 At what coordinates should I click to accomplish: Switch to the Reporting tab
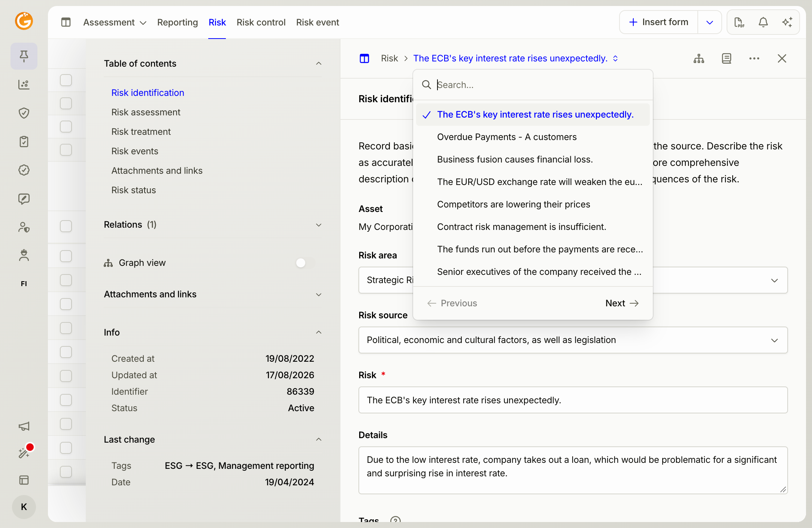(178, 22)
